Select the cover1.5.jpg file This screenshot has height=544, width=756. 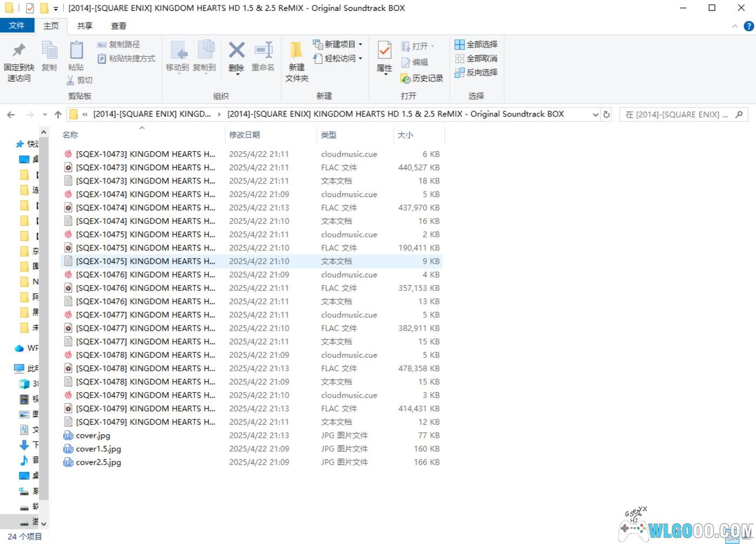point(98,449)
